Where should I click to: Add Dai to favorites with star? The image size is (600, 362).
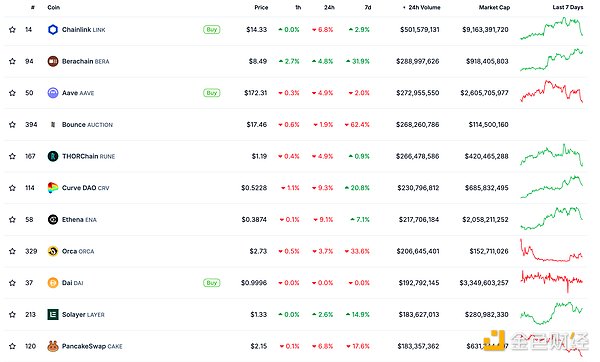[x=12, y=283]
